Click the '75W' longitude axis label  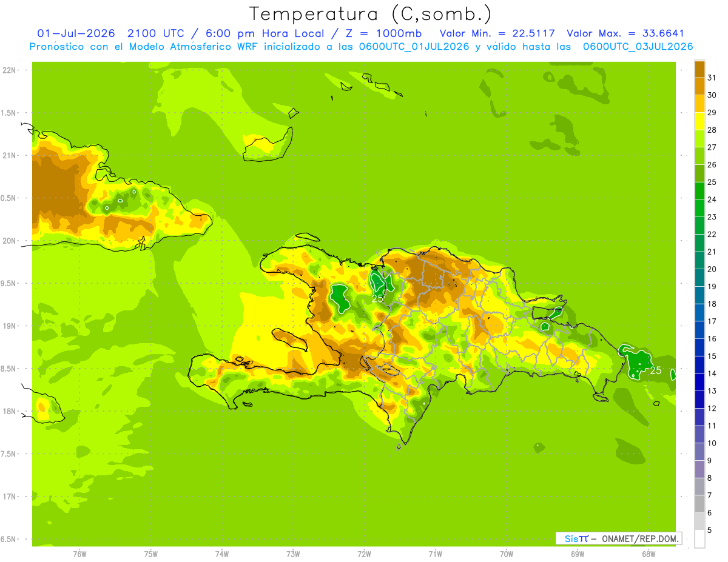[151, 554]
